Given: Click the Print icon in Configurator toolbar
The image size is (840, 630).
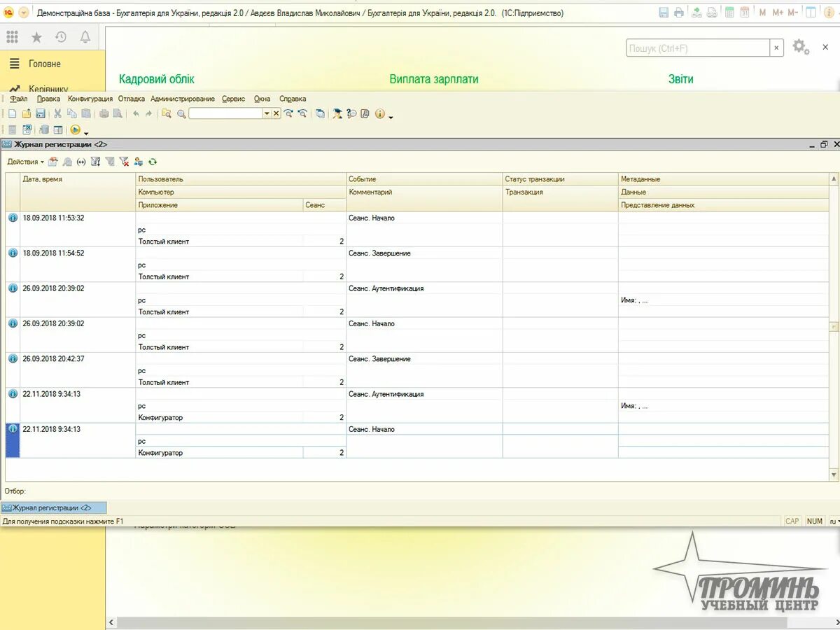Looking at the screenshot, I should [x=104, y=113].
